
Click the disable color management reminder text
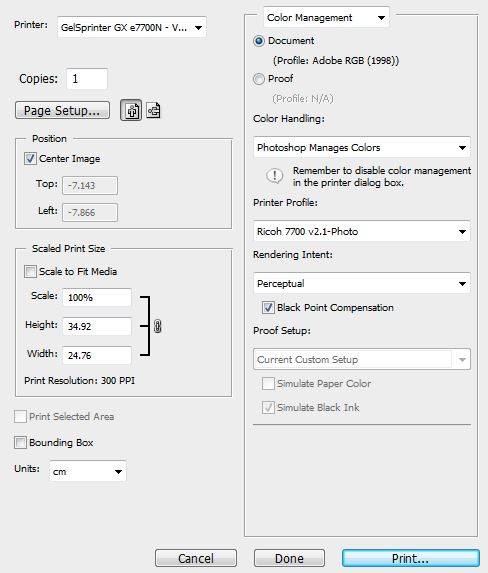pos(382,177)
